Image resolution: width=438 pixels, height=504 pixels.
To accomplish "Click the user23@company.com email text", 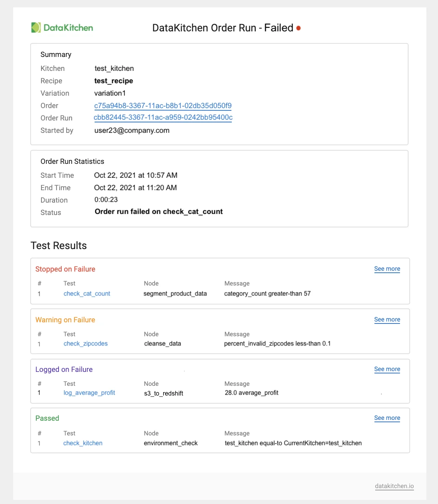I will [132, 131].
